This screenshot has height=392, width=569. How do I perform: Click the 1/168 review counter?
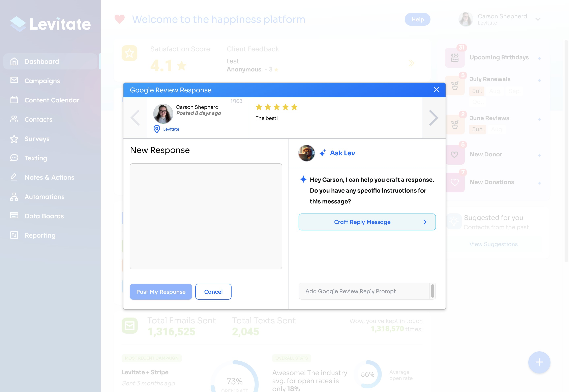point(236,101)
